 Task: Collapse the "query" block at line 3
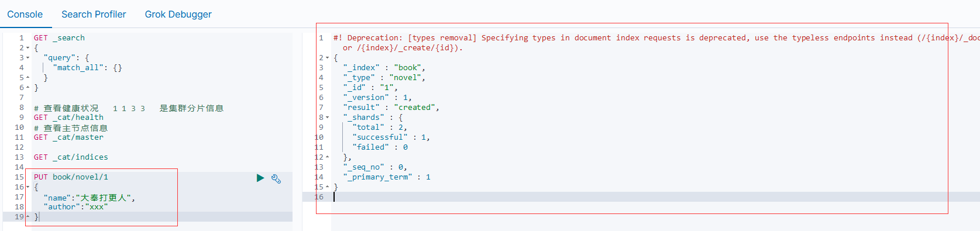point(27,58)
